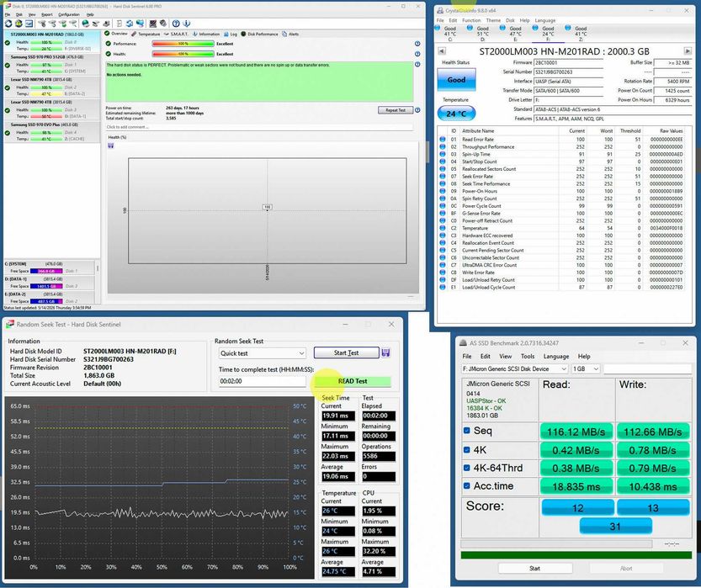Click the Good health status button in CrystalDiskInfo
Screen dimensions: 701x588
pyautogui.click(x=456, y=80)
